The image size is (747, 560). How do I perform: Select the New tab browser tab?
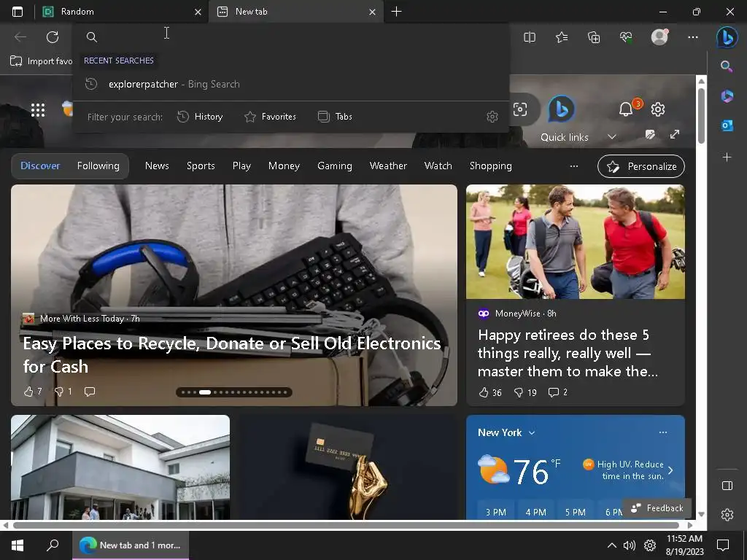click(x=296, y=12)
